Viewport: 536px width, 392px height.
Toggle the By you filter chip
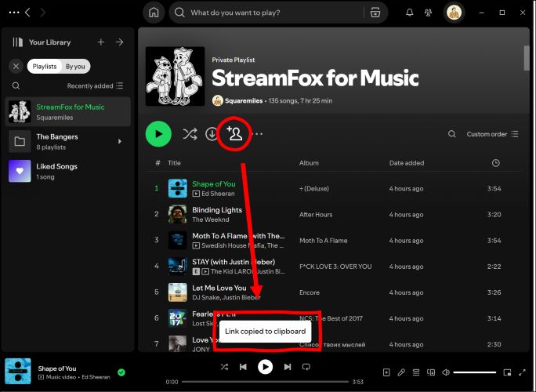[x=75, y=67]
